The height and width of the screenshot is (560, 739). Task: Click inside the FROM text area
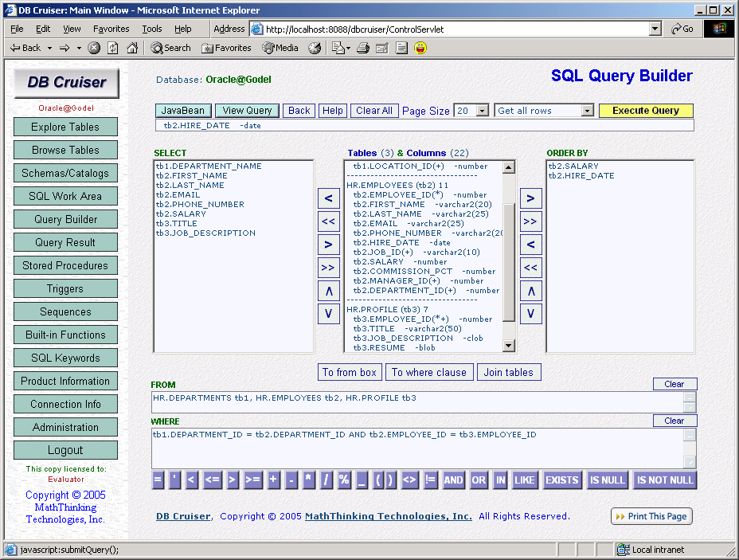point(418,402)
